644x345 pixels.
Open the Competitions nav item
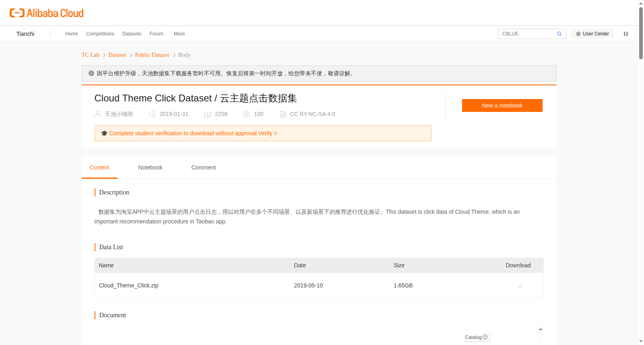[100, 34]
